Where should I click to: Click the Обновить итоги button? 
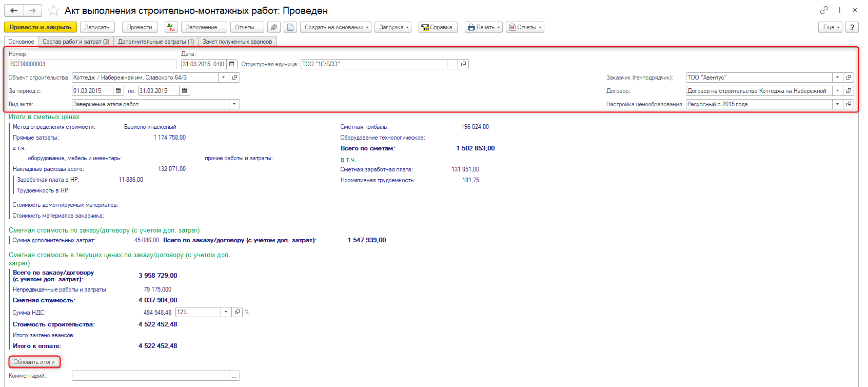[34, 362]
